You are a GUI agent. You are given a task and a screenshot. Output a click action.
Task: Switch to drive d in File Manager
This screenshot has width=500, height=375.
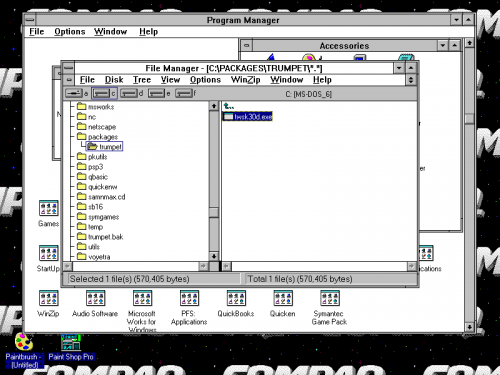click(x=129, y=94)
